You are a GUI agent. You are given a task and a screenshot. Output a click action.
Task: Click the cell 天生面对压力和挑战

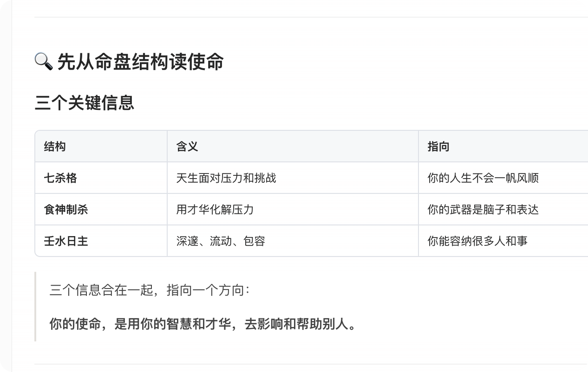tap(226, 178)
